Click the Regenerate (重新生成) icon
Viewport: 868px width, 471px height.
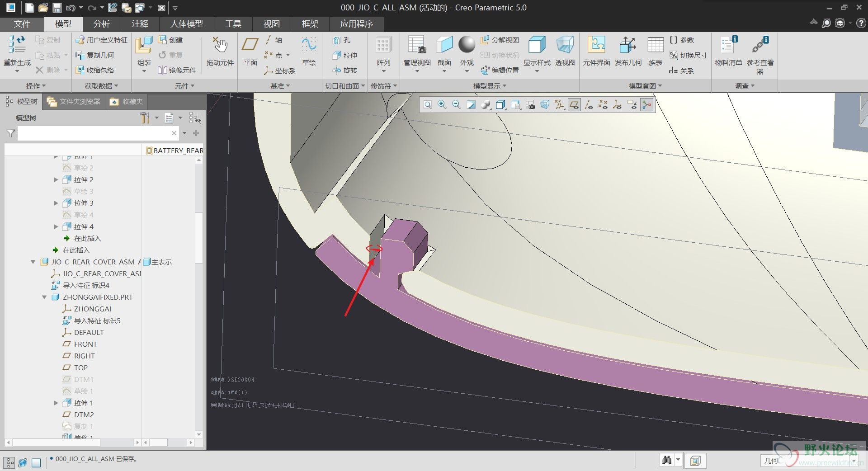17,45
